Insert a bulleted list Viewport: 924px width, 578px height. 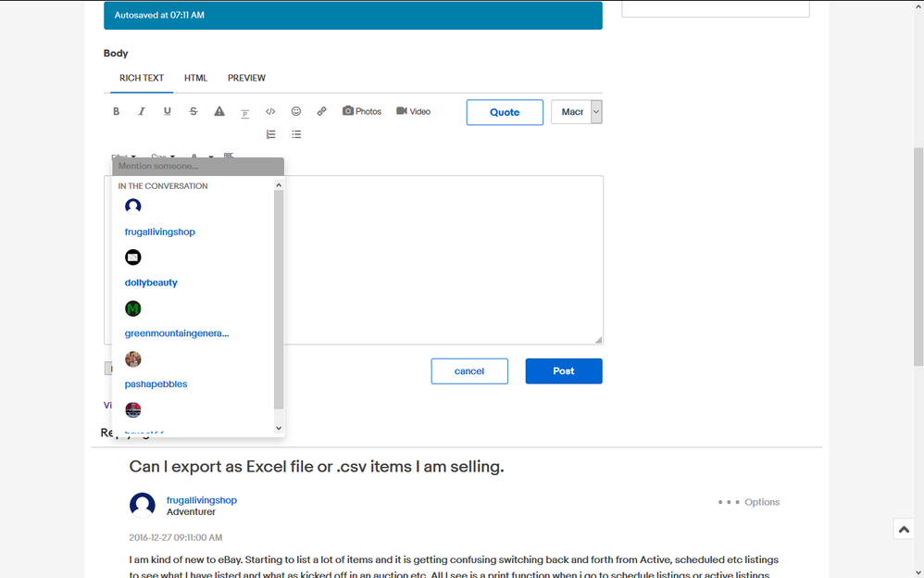click(x=296, y=134)
